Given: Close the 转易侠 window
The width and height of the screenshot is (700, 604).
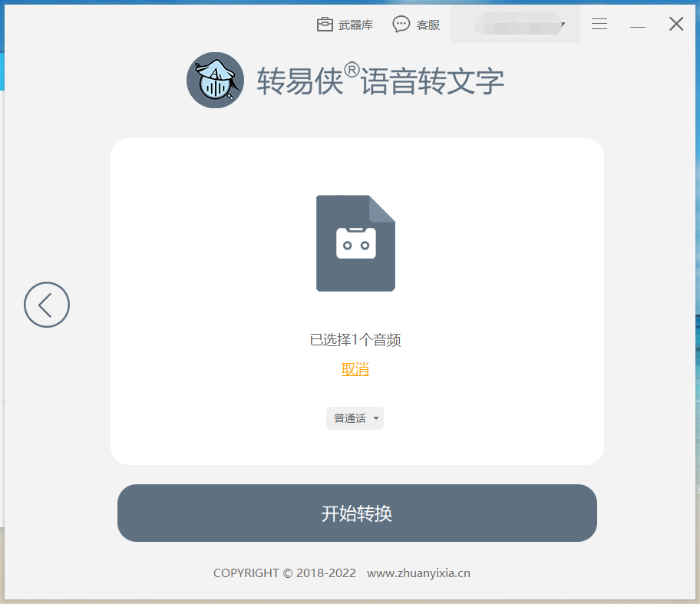Looking at the screenshot, I should [x=676, y=24].
